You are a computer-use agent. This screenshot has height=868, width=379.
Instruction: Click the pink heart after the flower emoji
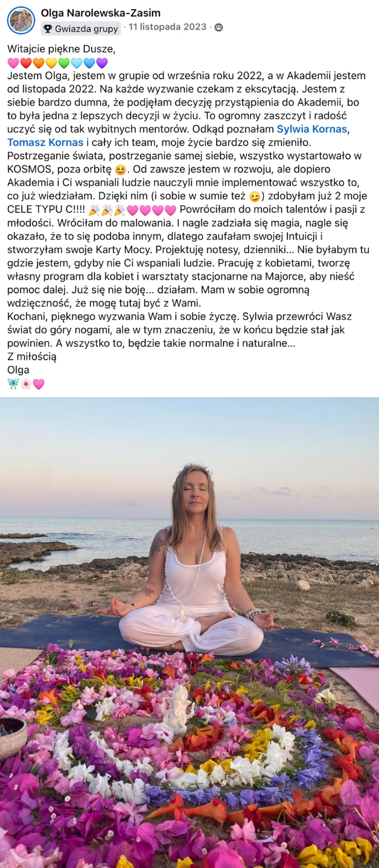(x=39, y=383)
